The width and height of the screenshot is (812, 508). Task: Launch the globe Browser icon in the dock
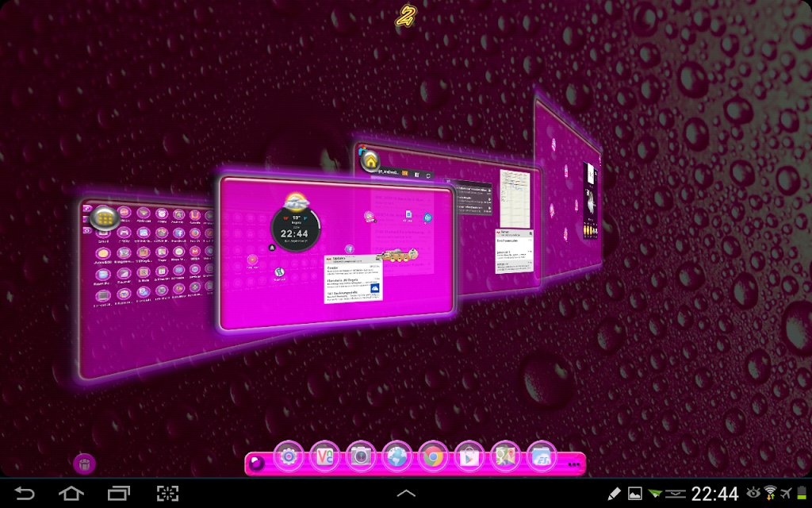pos(397,456)
